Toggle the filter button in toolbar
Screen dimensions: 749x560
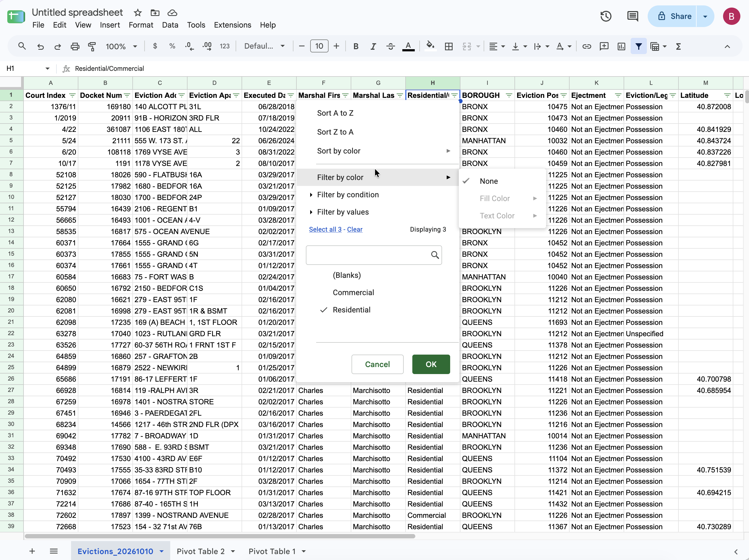(638, 46)
